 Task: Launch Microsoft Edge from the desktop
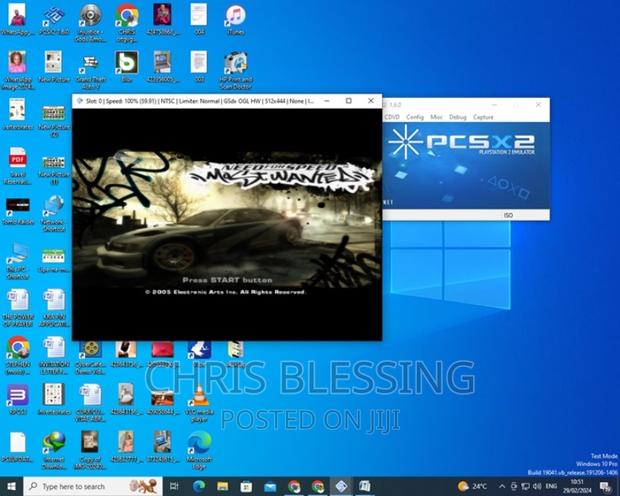click(x=198, y=442)
